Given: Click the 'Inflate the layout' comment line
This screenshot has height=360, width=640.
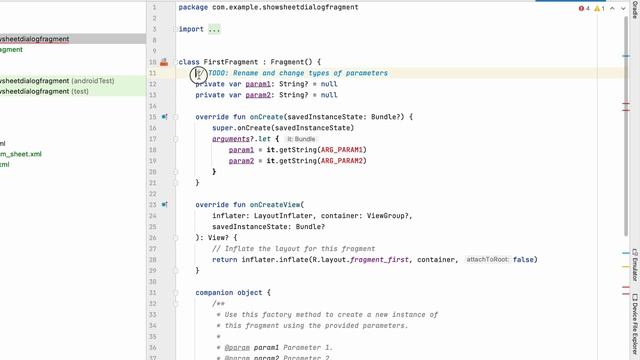Looking at the screenshot, I should (293, 249).
